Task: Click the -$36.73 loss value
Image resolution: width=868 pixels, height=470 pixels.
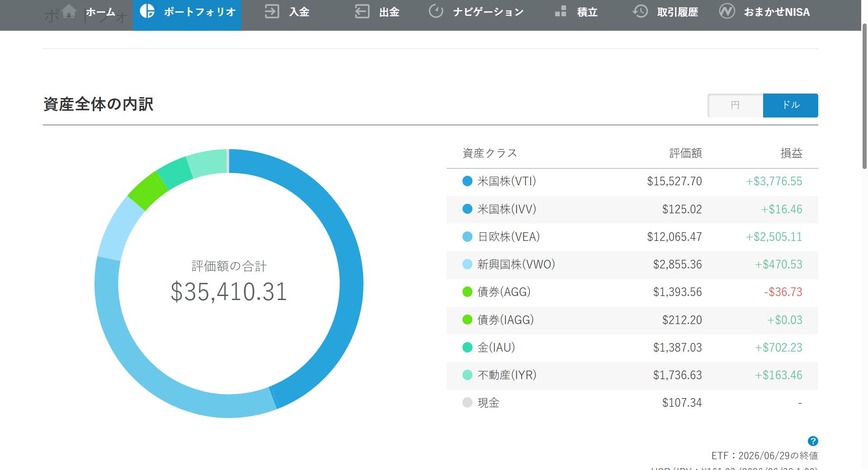Action: [783, 292]
